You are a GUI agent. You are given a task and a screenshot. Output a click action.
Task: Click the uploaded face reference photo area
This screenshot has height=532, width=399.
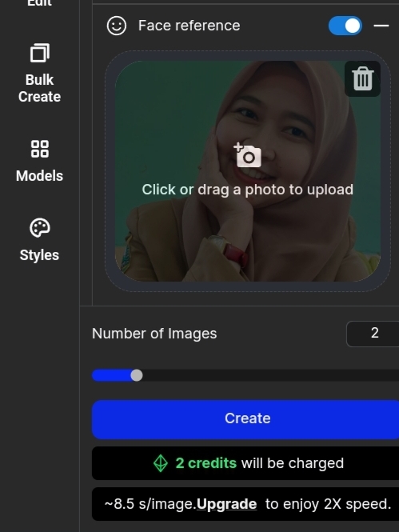click(x=248, y=171)
